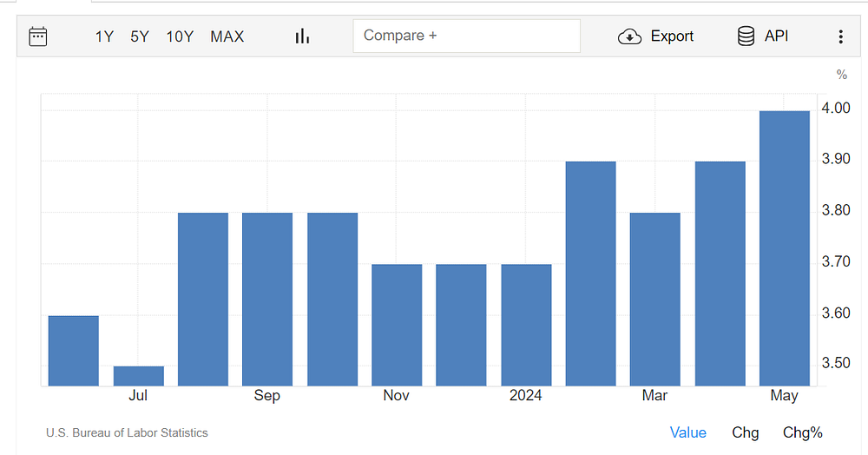Image resolution: width=868 pixels, height=455 pixels.
Task: Click the 4.00 y-axis label
Action: pos(836,108)
